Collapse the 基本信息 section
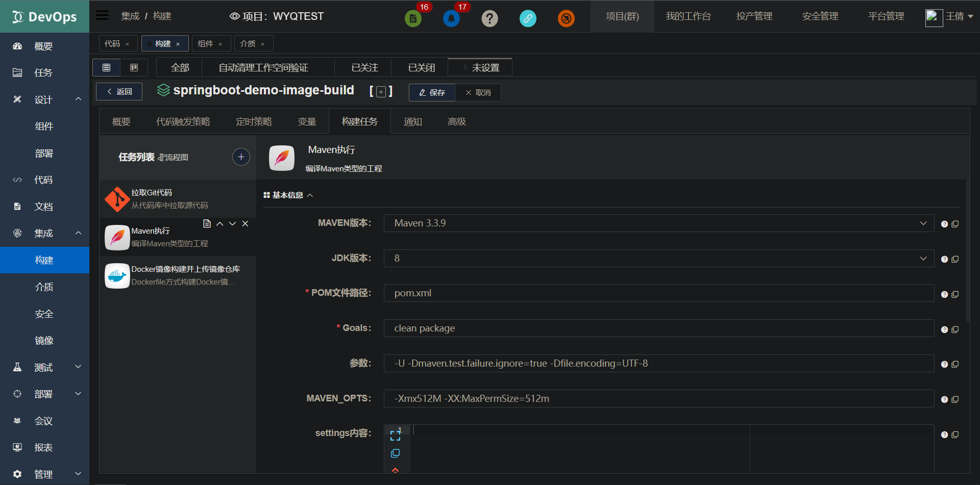 (310, 195)
